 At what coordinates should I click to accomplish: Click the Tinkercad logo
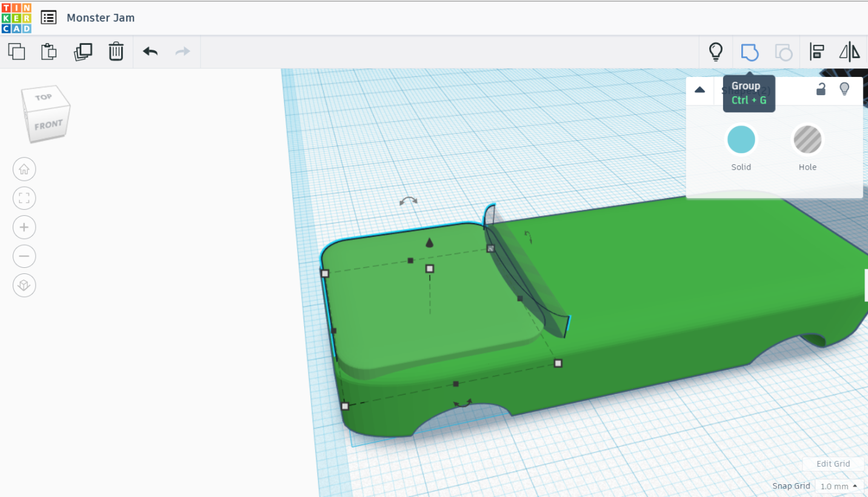click(x=16, y=18)
